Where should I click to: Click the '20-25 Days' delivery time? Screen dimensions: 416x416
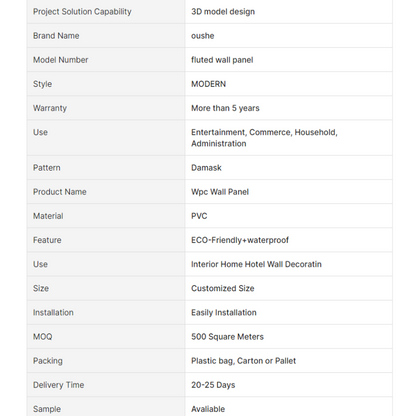(x=213, y=385)
